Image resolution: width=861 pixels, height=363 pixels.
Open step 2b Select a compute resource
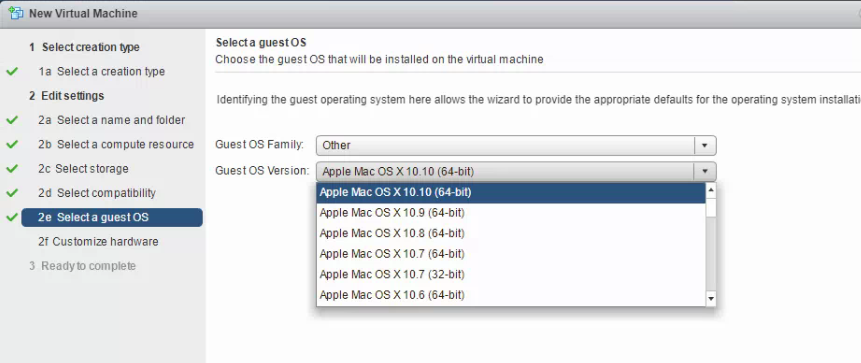tap(116, 144)
